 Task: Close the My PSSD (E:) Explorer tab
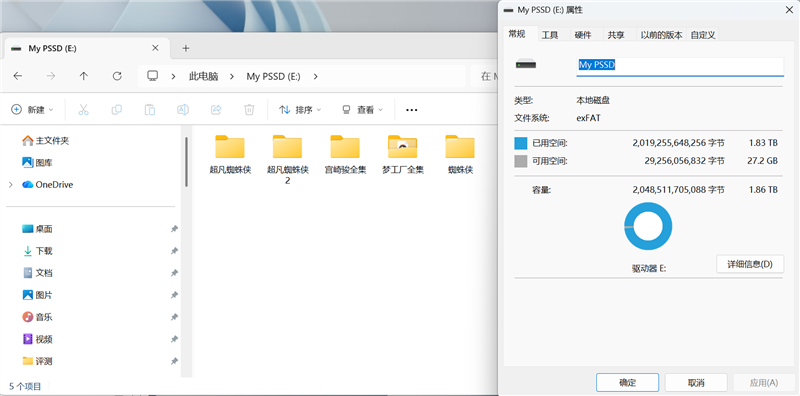[x=155, y=48]
